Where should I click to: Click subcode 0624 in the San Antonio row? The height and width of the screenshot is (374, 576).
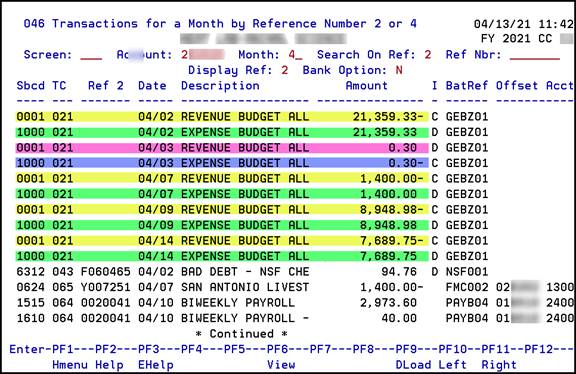30,287
